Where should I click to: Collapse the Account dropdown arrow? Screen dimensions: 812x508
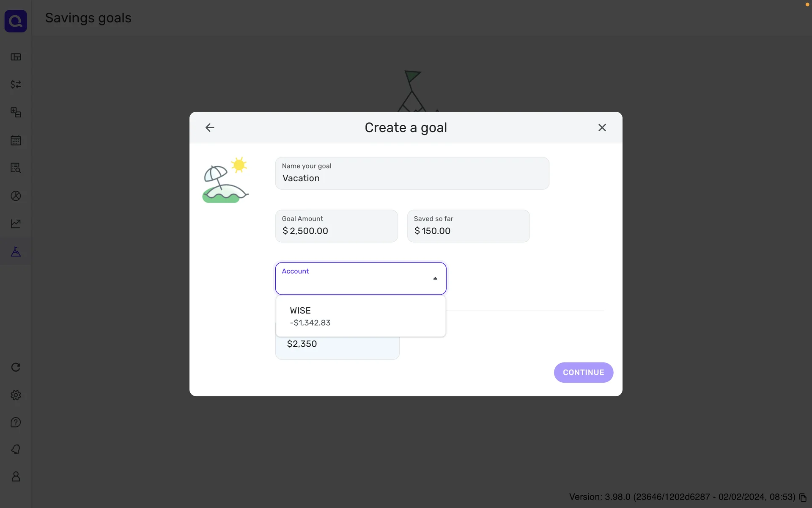tap(435, 279)
